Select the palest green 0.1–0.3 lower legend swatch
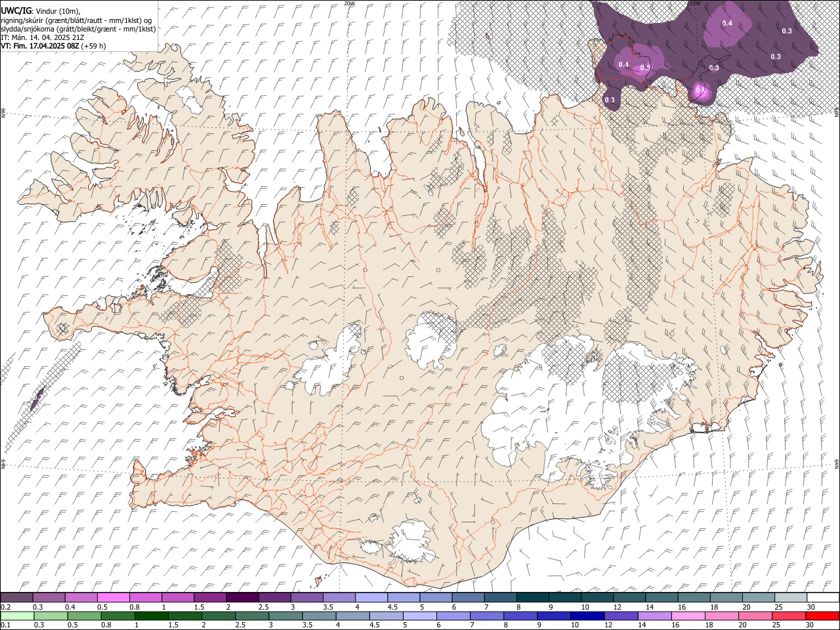The height and width of the screenshot is (630, 840). pyautogui.click(x=17, y=616)
